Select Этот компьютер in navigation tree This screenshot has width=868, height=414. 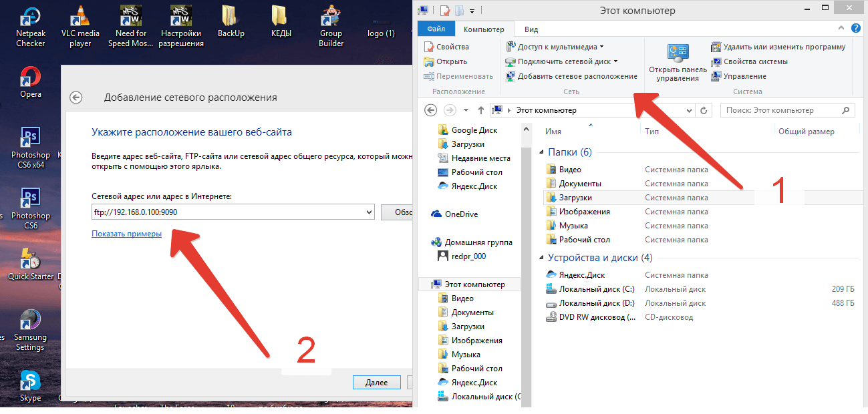point(468,284)
